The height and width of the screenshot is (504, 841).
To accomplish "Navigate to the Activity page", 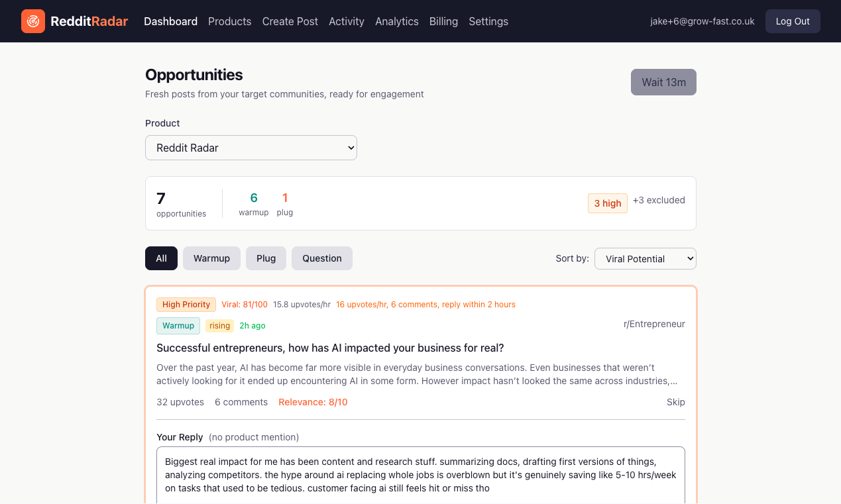I will pyautogui.click(x=346, y=21).
